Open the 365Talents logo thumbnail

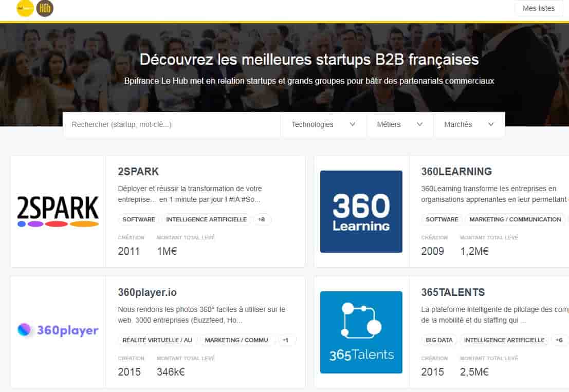[x=361, y=332]
